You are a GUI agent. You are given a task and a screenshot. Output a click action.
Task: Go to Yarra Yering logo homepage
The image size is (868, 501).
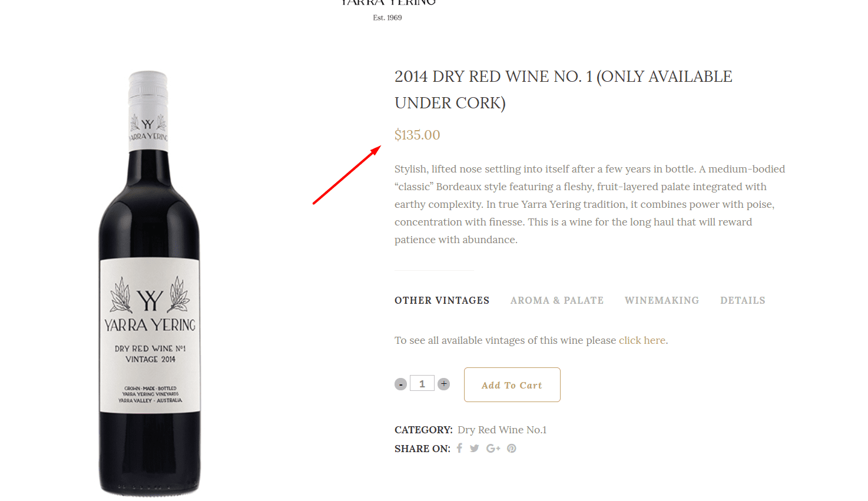(388, 9)
